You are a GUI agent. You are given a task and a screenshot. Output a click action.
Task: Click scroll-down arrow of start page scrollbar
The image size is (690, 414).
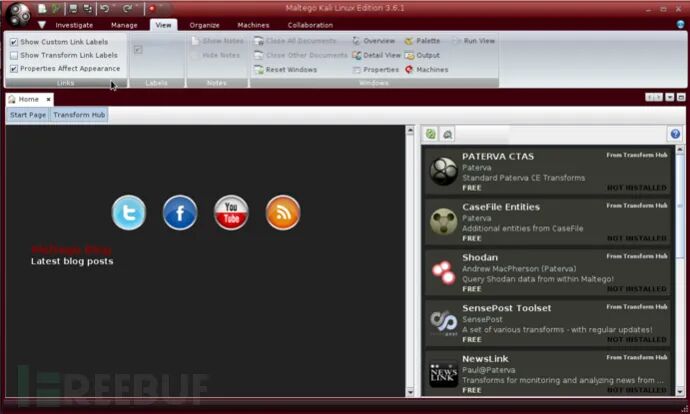410,392
